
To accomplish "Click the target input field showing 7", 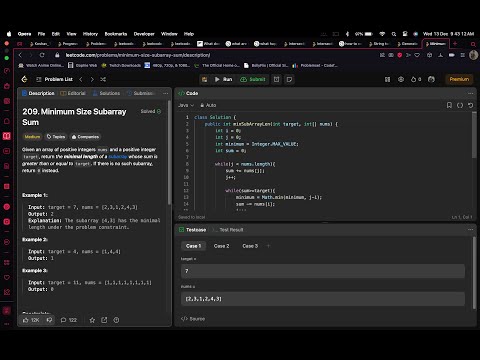I will 323,271.
